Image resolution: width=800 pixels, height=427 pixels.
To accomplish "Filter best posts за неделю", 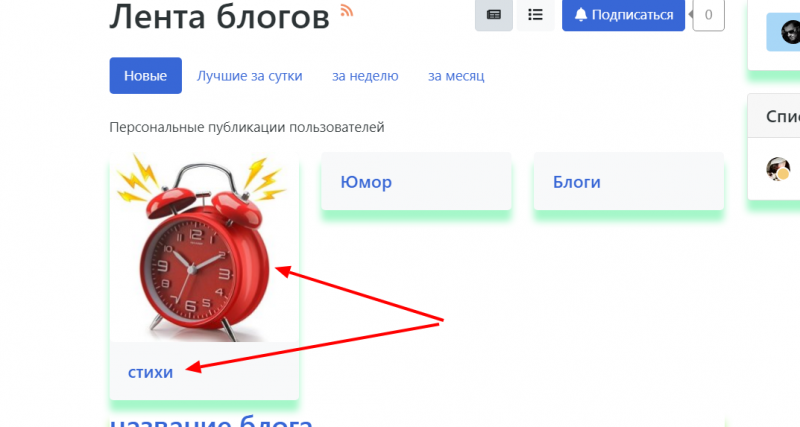I will click(365, 76).
